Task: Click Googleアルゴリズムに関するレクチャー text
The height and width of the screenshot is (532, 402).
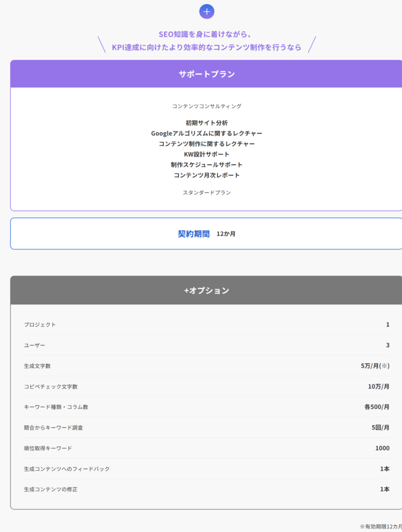Action: pyautogui.click(x=206, y=134)
